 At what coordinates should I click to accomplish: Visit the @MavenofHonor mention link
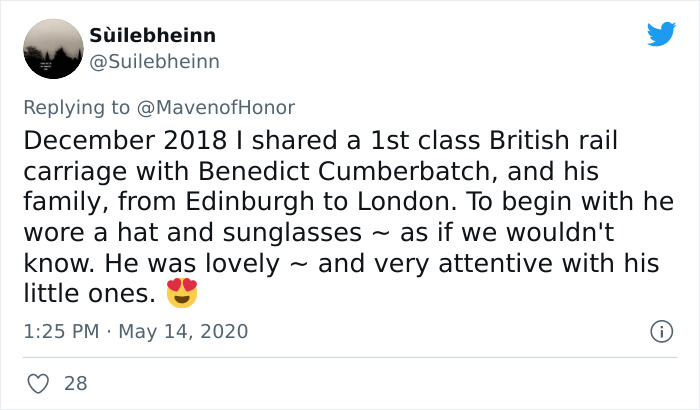tap(230, 106)
